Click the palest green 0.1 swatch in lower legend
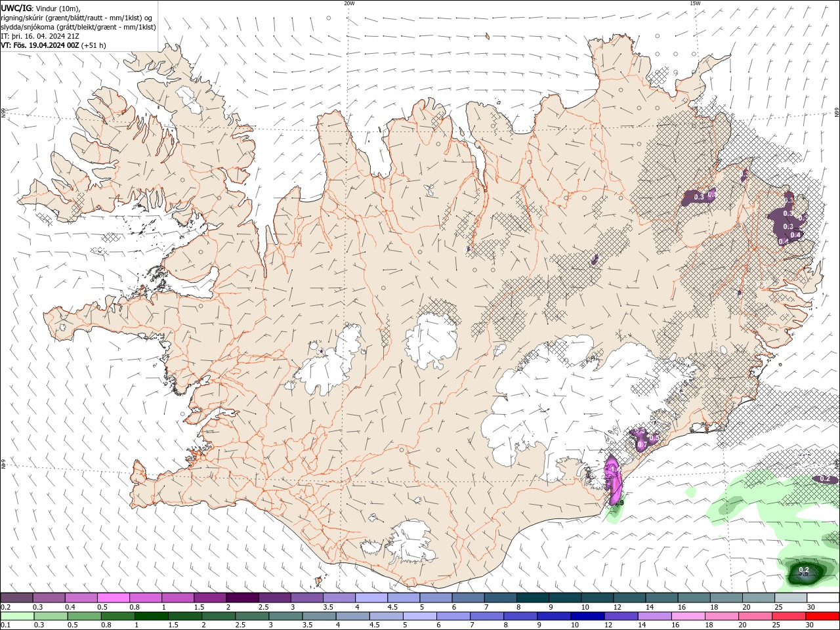This screenshot has height=630, width=840. (x=17, y=616)
